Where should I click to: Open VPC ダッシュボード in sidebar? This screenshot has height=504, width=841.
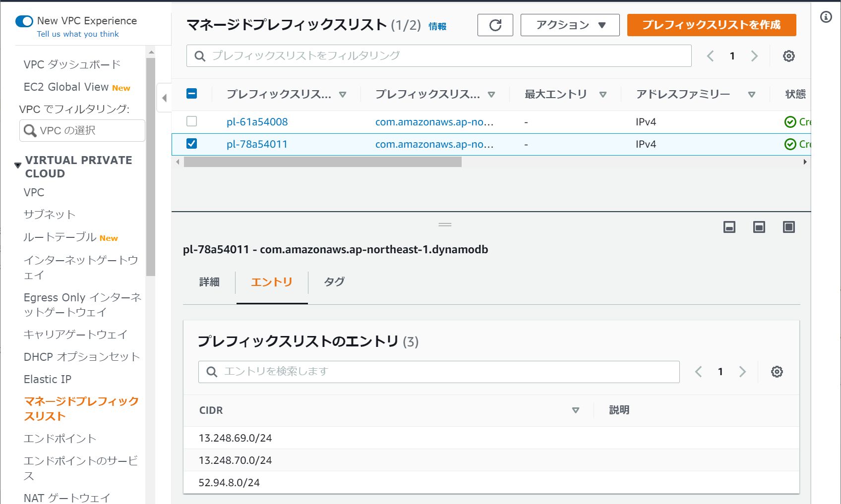[x=72, y=64]
